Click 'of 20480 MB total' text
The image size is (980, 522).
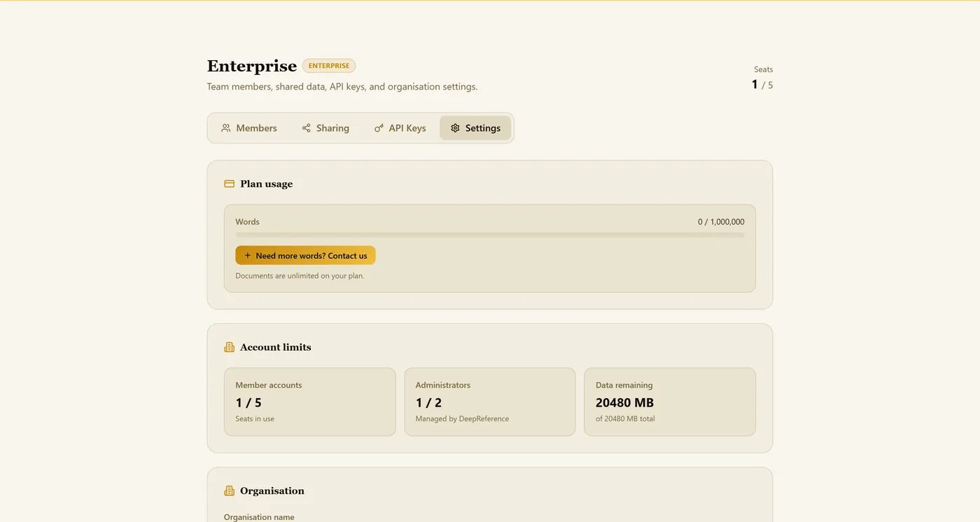625,418
